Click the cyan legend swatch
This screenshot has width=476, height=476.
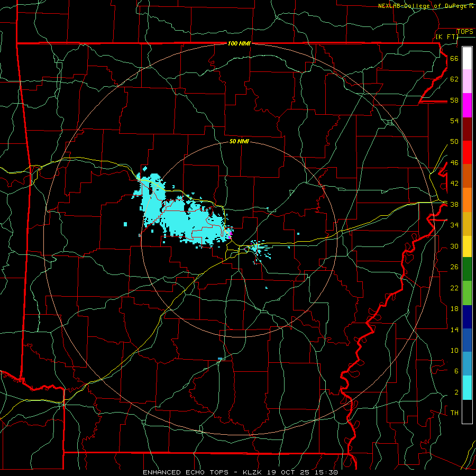(x=467, y=388)
